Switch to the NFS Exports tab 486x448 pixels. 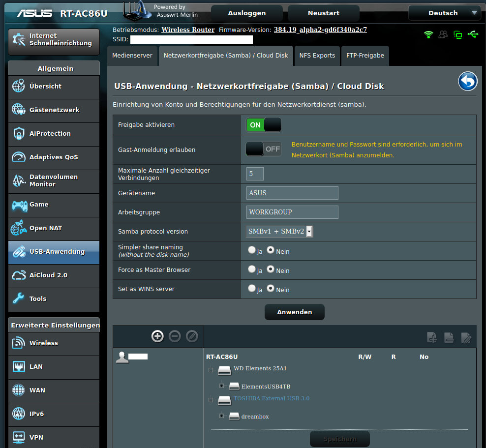pyautogui.click(x=317, y=56)
